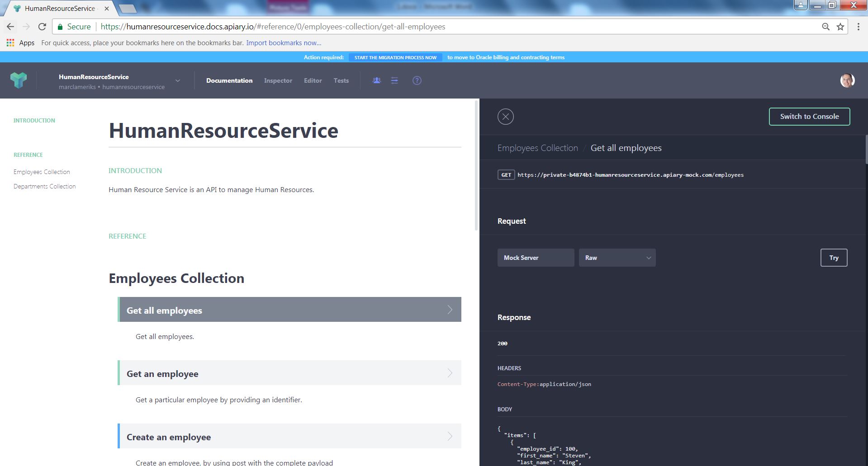Click the Switch to Console button
This screenshot has width=868, height=466.
coord(809,117)
